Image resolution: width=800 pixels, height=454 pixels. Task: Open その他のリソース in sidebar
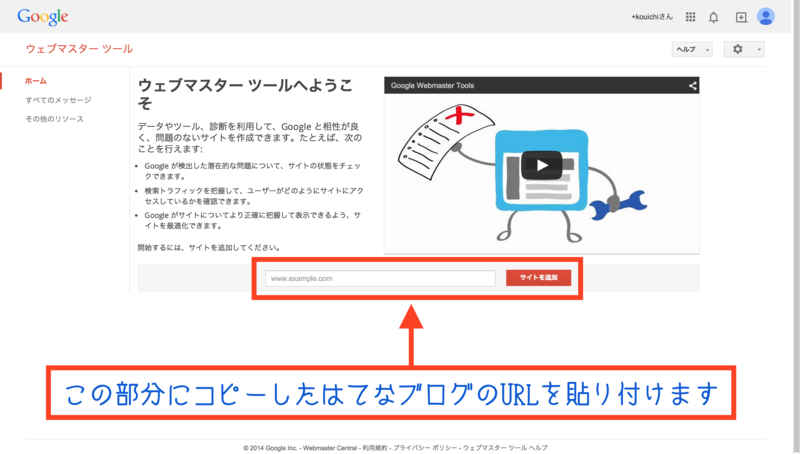55,119
